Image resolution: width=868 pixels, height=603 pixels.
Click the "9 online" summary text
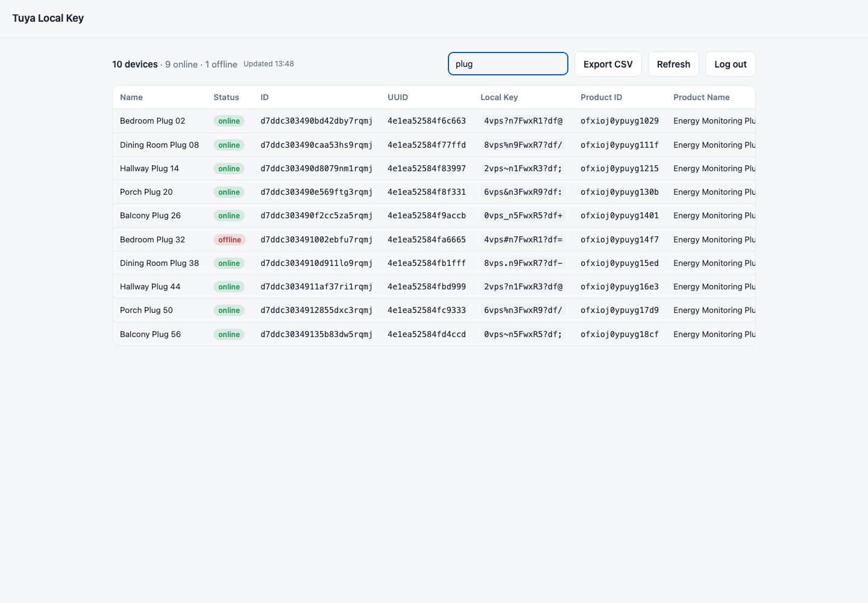point(181,65)
